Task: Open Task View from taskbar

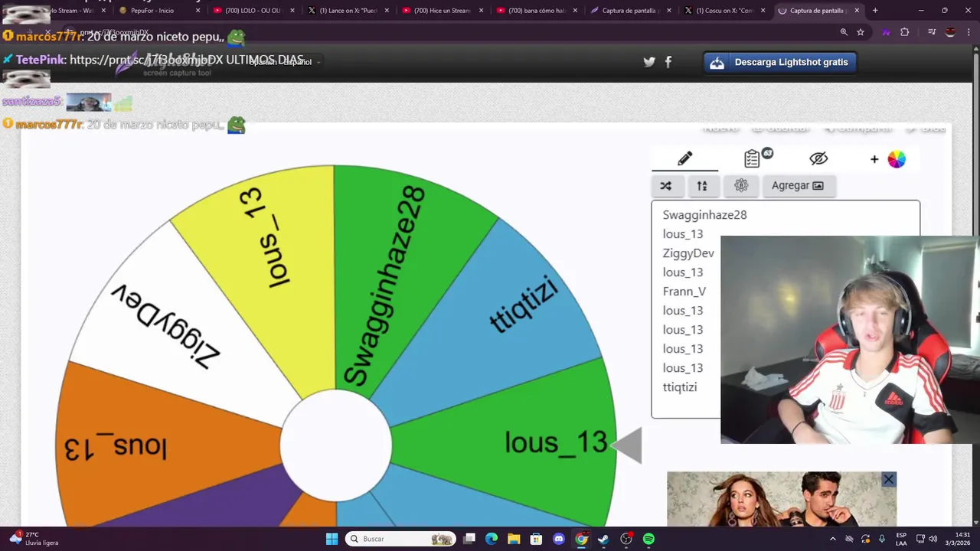Action: point(469,539)
